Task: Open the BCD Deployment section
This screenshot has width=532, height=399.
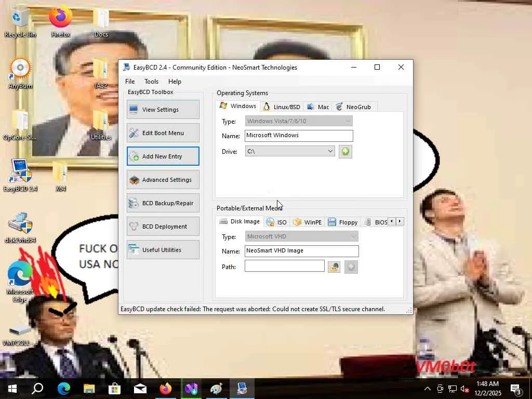Action: coord(163,227)
